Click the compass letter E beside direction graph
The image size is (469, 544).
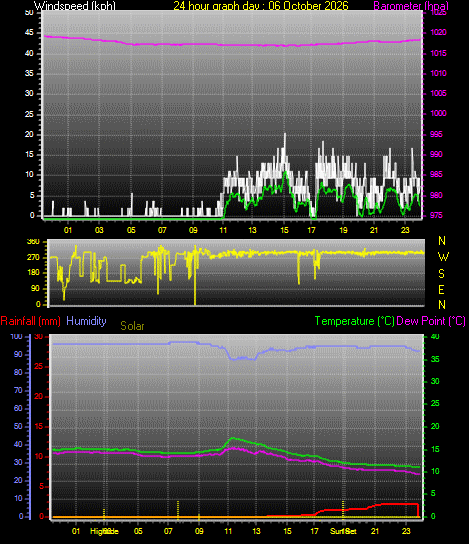tap(441, 290)
